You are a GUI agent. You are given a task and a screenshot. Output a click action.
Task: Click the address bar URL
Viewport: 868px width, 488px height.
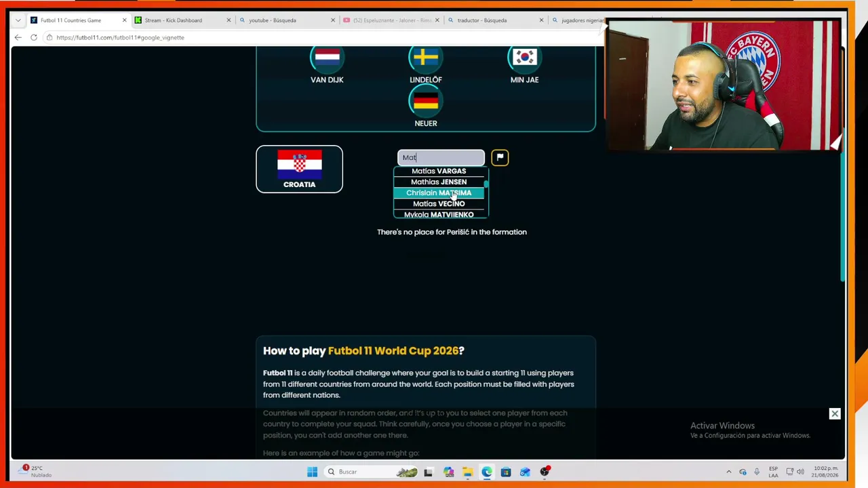click(120, 37)
